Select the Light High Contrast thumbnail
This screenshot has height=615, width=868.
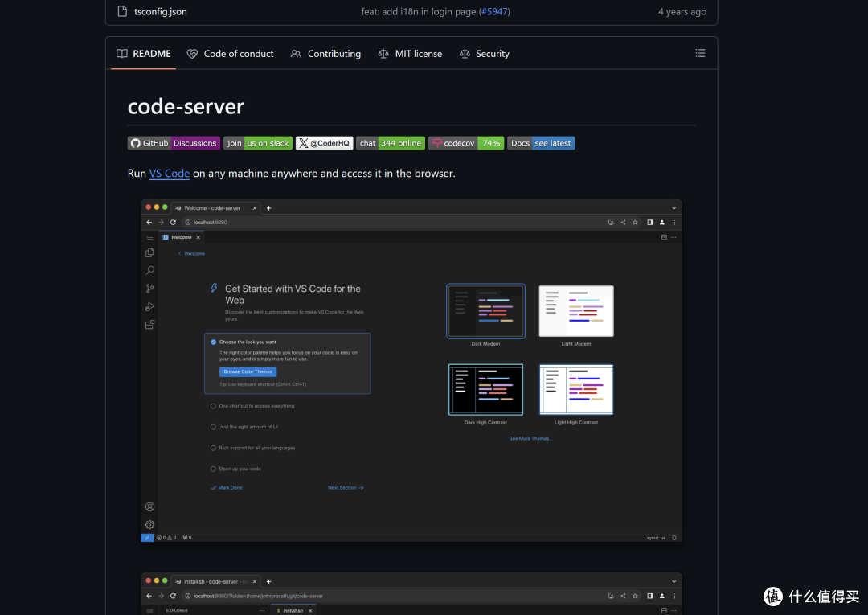click(576, 390)
